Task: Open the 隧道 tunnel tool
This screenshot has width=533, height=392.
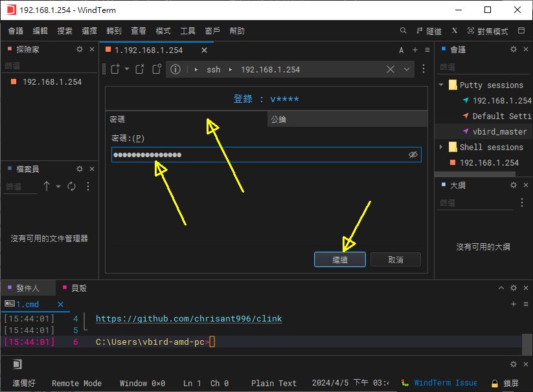Action: (429, 30)
